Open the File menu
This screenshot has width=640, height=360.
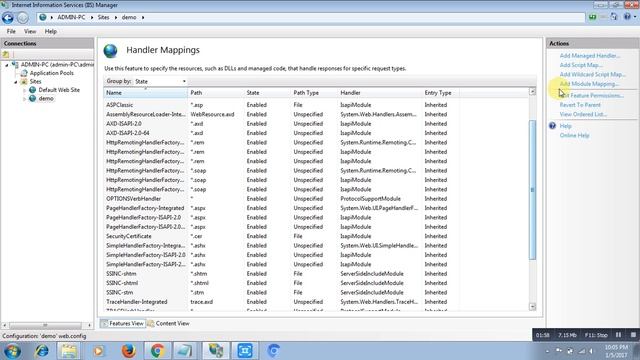coord(11,31)
